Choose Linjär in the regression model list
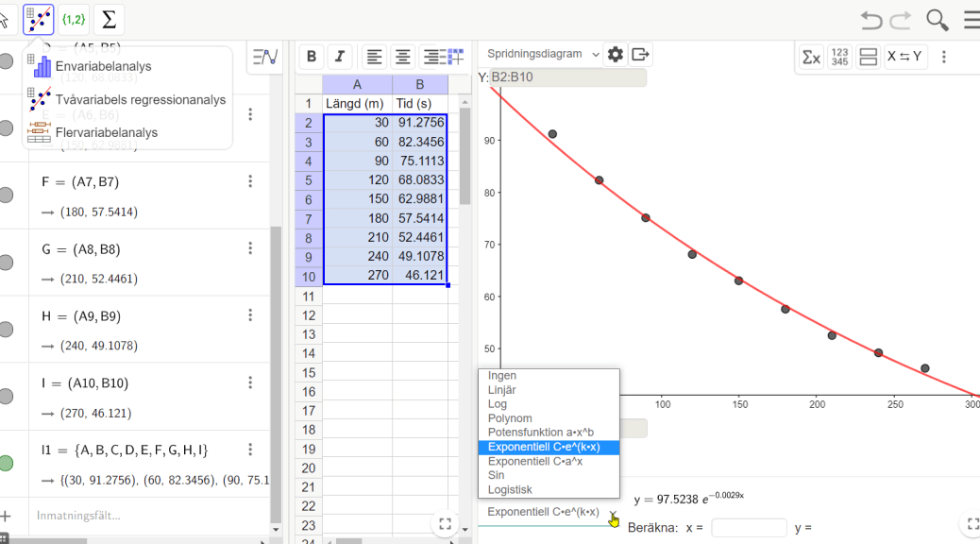The image size is (980, 544). (502, 390)
